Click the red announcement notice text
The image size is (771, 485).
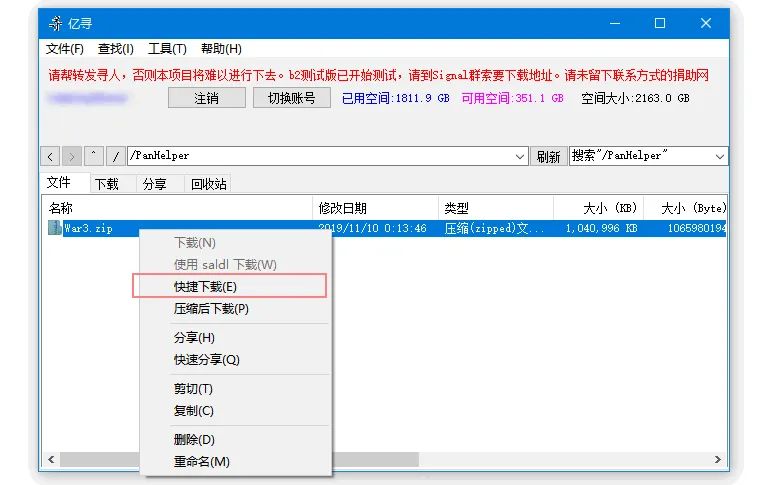coord(379,75)
